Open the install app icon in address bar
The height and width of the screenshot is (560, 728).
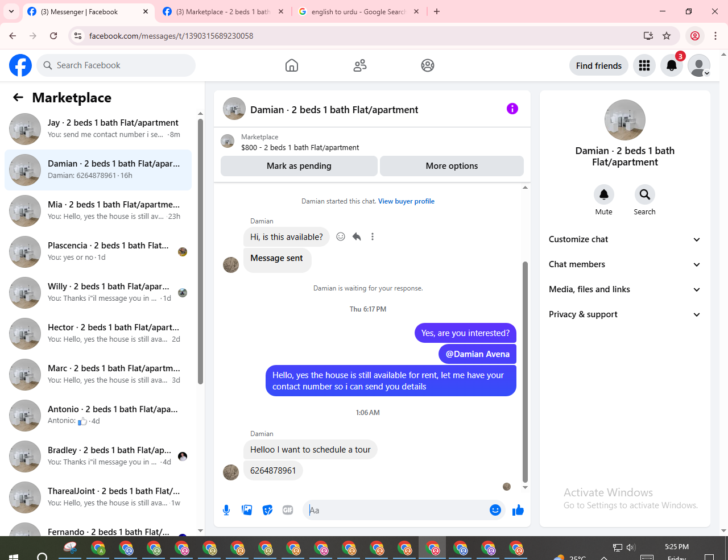[x=648, y=36]
